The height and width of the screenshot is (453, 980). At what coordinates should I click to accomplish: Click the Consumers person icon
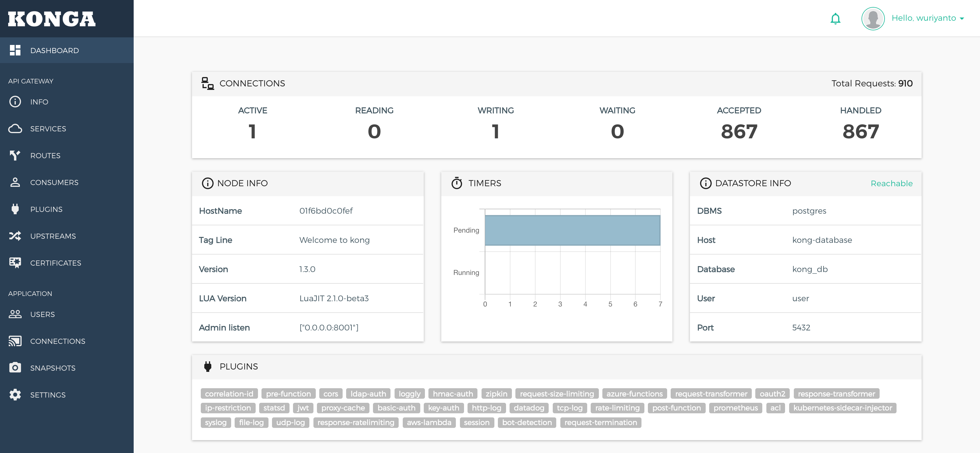tap(15, 182)
